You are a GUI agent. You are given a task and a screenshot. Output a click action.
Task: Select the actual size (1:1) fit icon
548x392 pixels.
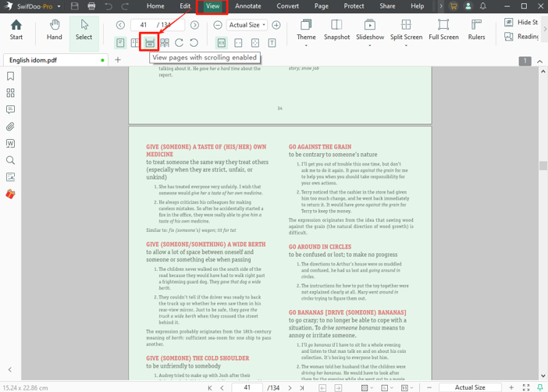point(222,43)
